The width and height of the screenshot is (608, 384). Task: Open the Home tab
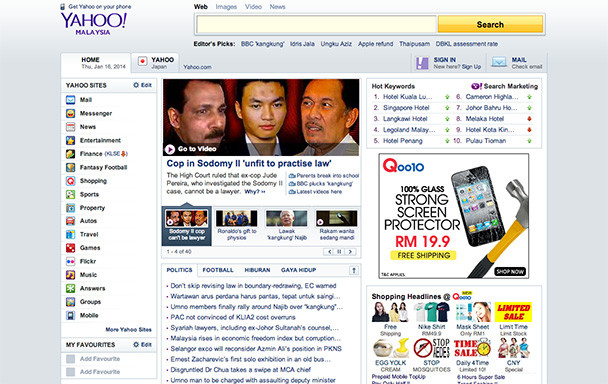(x=96, y=63)
